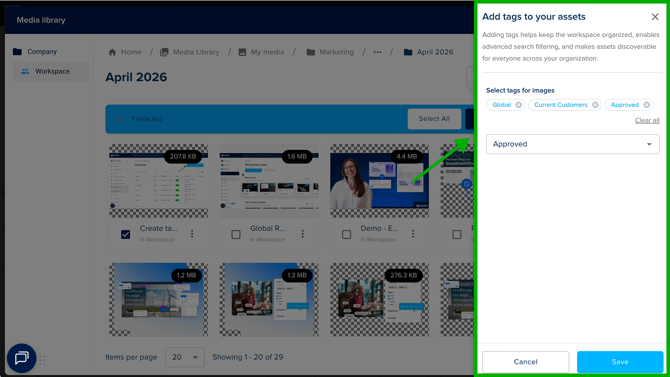670x377 pixels.
Task: Click the April 2026 breadcrumb
Action: 429,52
